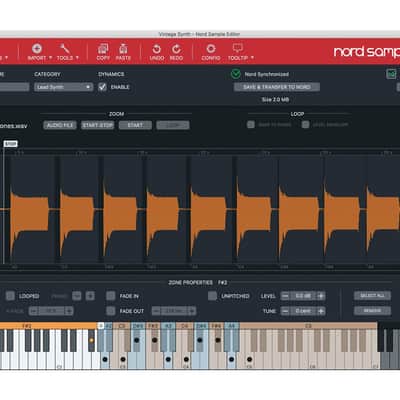Image resolution: width=400 pixels, height=400 pixels.
Task: Enable the Fade In checkbox
Action: coord(111,296)
